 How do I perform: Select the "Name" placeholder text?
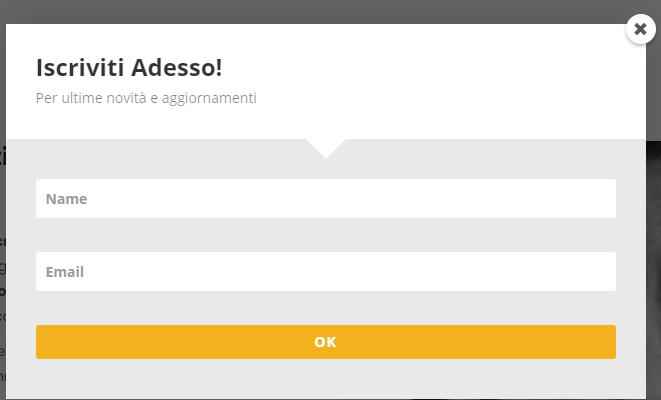tap(67, 199)
